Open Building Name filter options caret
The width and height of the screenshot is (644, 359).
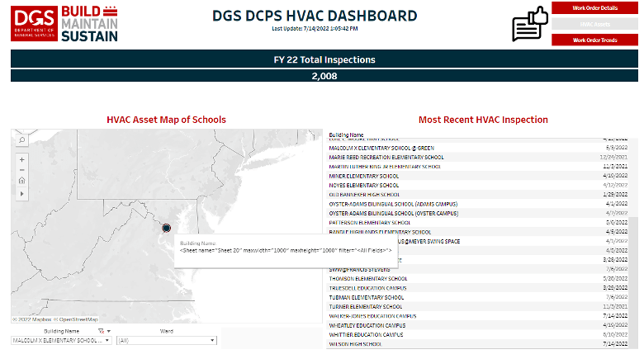(108, 330)
